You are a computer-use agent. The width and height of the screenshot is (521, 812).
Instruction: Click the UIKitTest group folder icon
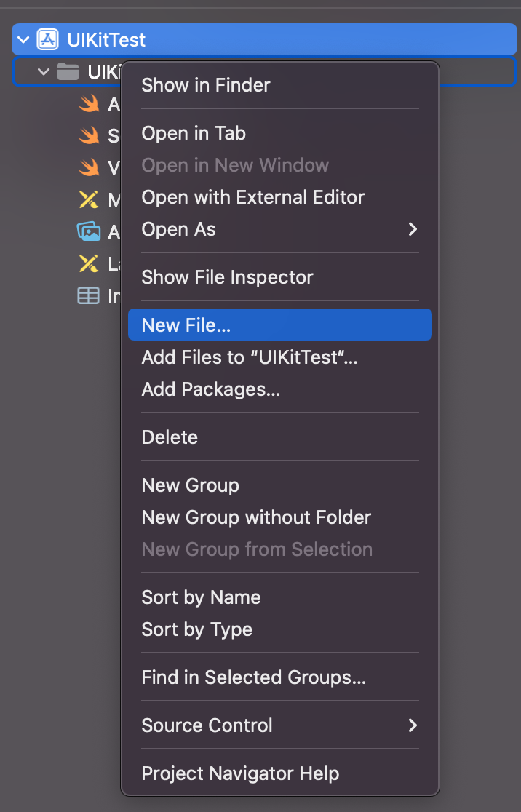68,72
